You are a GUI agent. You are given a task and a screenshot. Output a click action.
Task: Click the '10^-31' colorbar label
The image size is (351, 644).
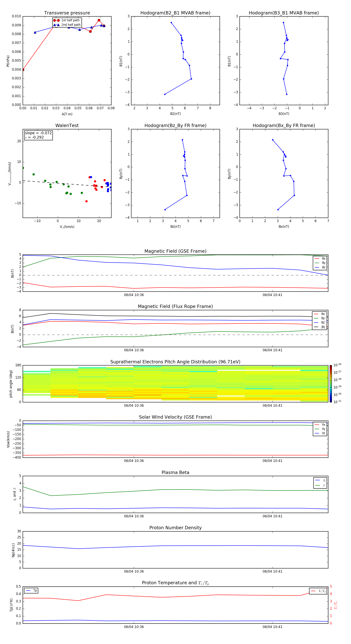click(337, 402)
